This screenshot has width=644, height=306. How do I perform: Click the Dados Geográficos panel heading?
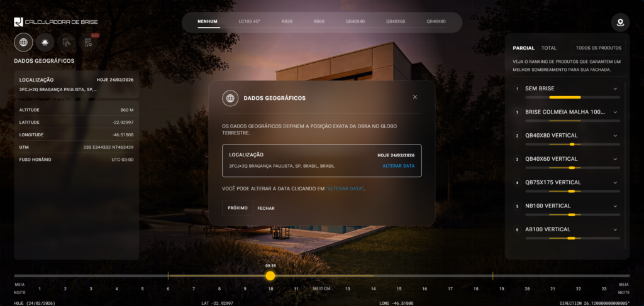[x=45, y=61]
